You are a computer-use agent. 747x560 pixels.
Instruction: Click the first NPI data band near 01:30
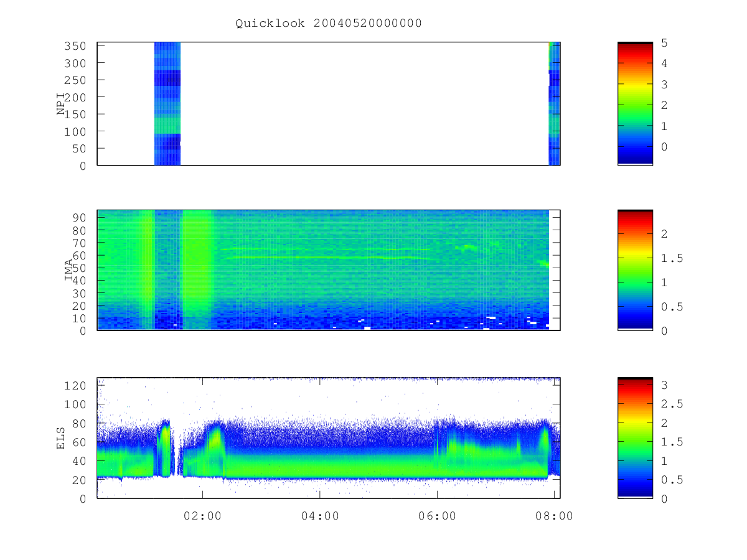(167, 103)
